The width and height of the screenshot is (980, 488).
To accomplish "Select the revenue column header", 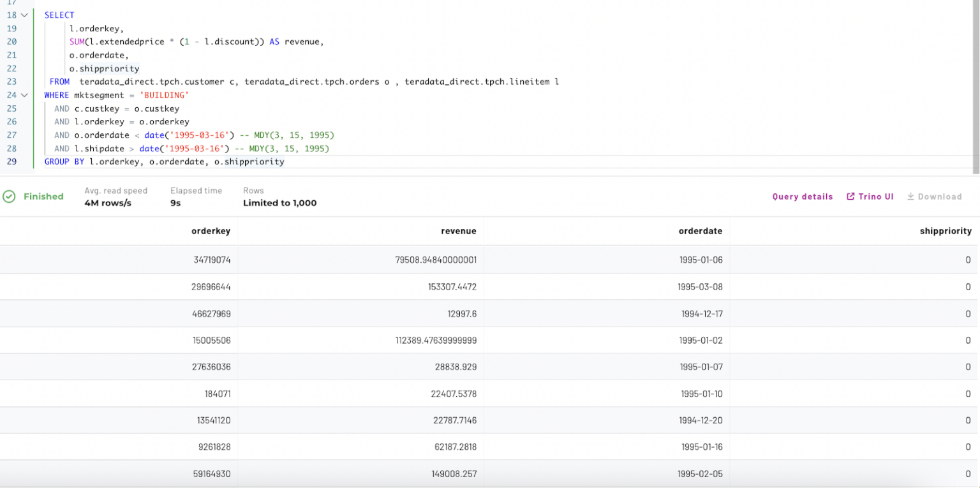I will tap(458, 231).
